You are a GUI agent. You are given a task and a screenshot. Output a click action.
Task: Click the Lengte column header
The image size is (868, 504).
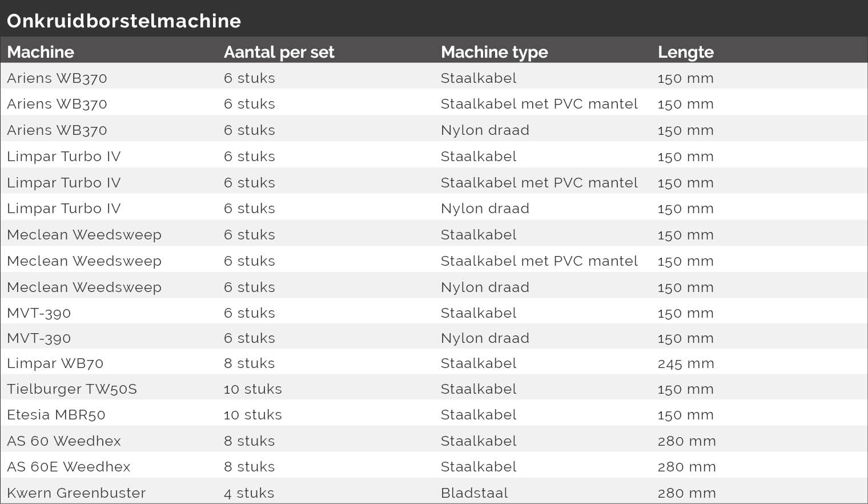(686, 52)
